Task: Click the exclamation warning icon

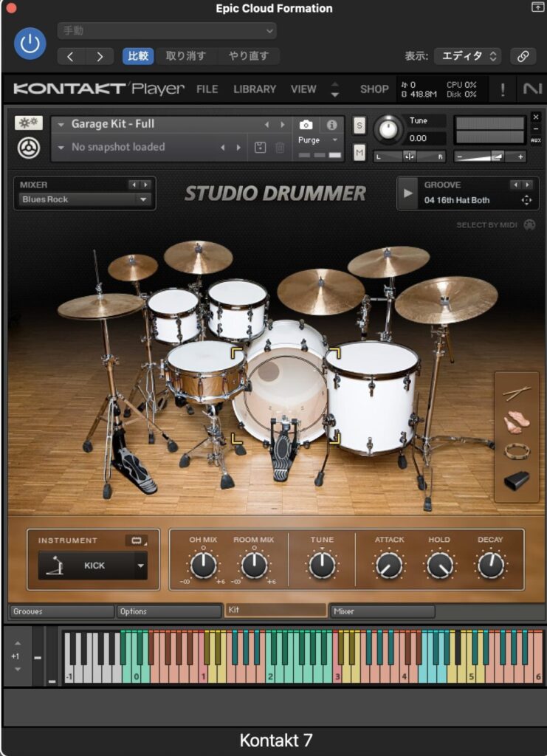Action: coord(503,89)
